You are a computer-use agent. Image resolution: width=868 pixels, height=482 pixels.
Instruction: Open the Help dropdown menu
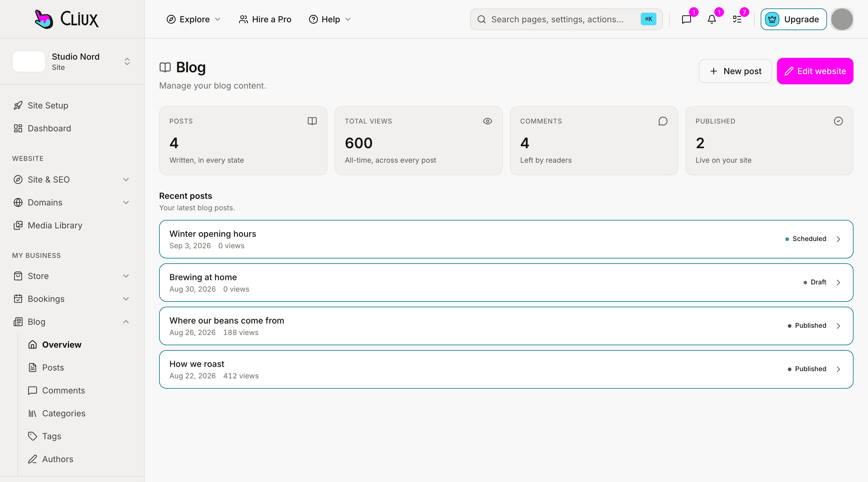click(x=330, y=19)
